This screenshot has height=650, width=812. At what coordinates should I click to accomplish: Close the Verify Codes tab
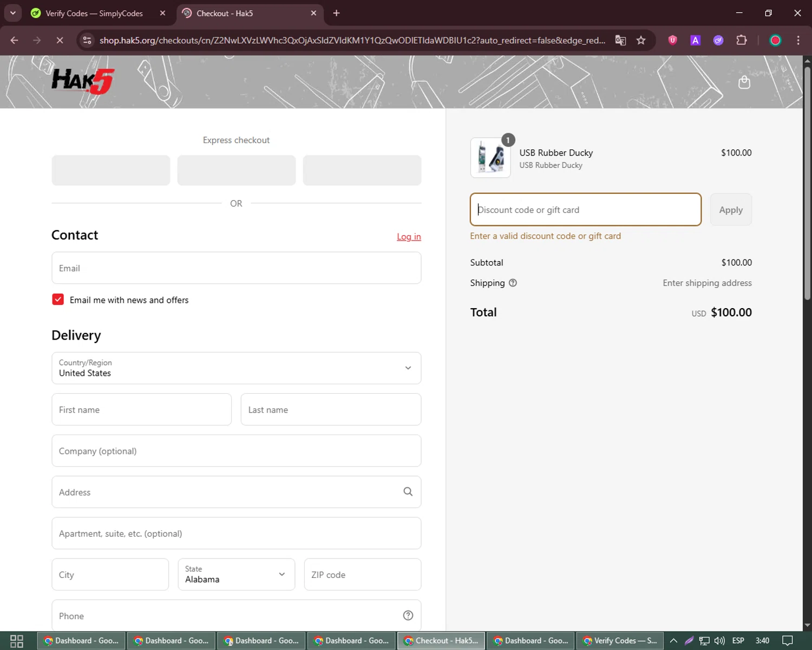162,13
